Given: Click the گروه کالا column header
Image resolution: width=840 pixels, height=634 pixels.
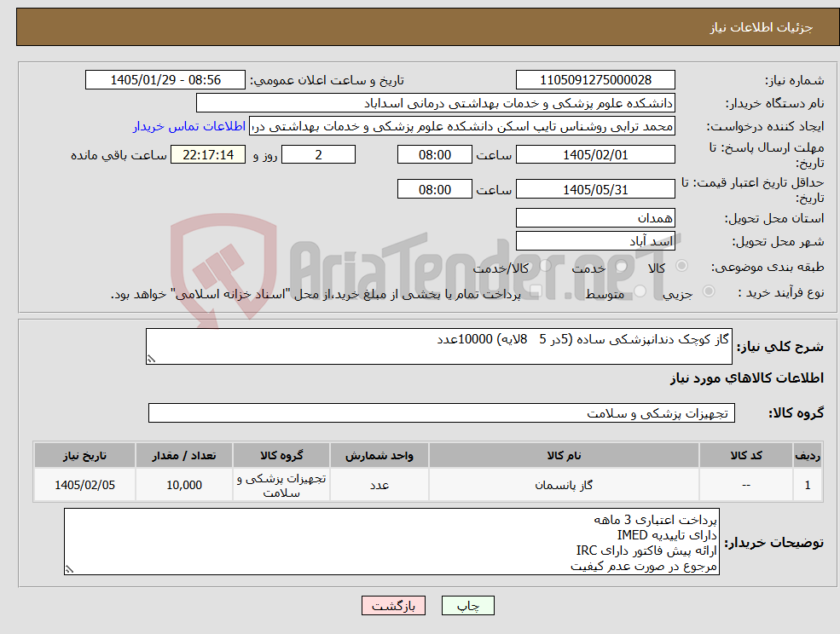Looking at the screenshot, I should point(281,456).
